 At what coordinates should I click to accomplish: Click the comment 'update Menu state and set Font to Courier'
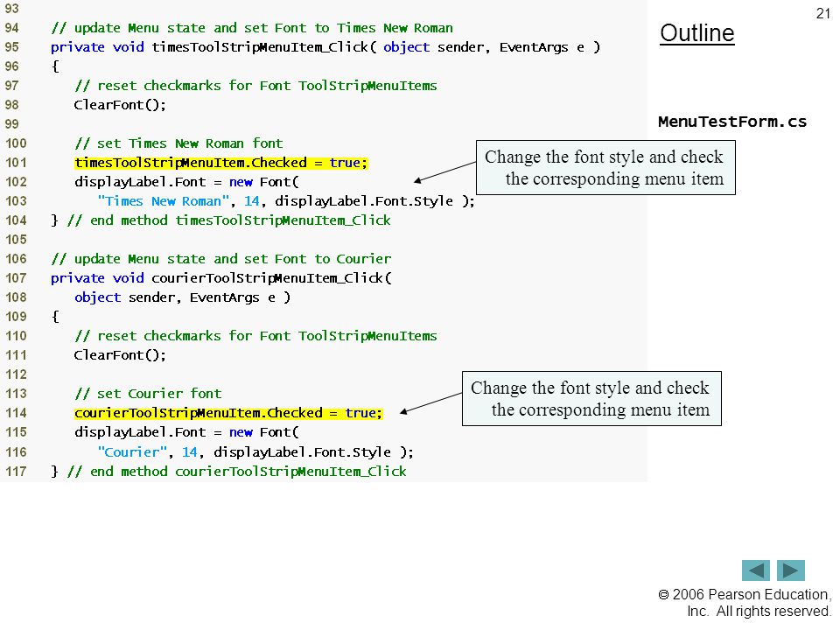click(x=221, y=259)
